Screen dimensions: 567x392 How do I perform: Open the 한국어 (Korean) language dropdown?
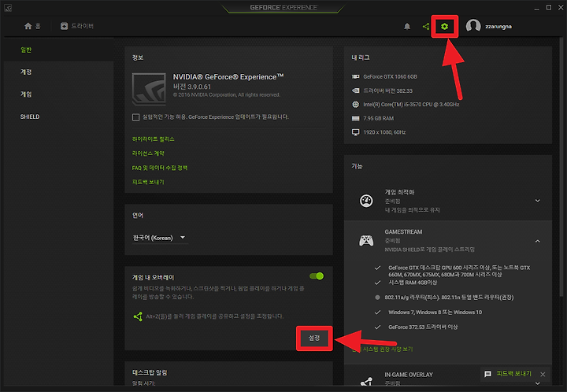159,238
